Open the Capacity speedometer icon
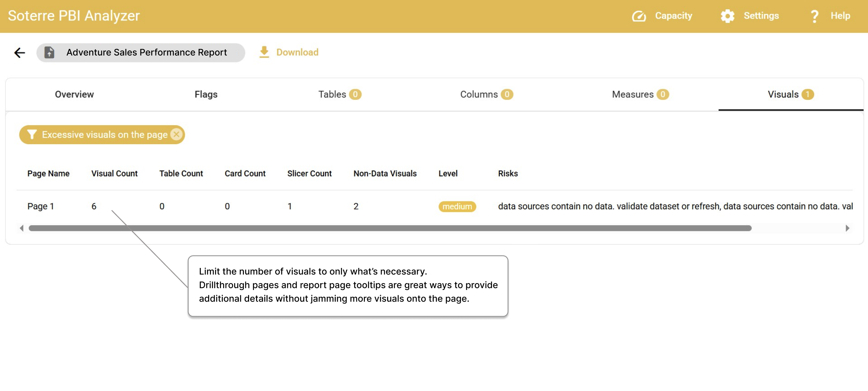The width and height of the screenshot is (868, 391). pyautogui.click(x=639, y=16)
